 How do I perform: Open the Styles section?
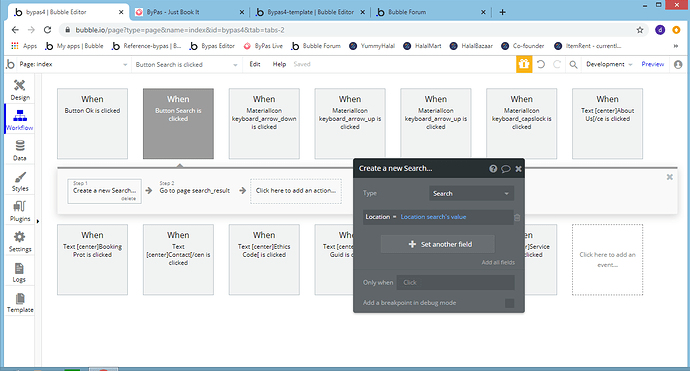click(20, 181)
